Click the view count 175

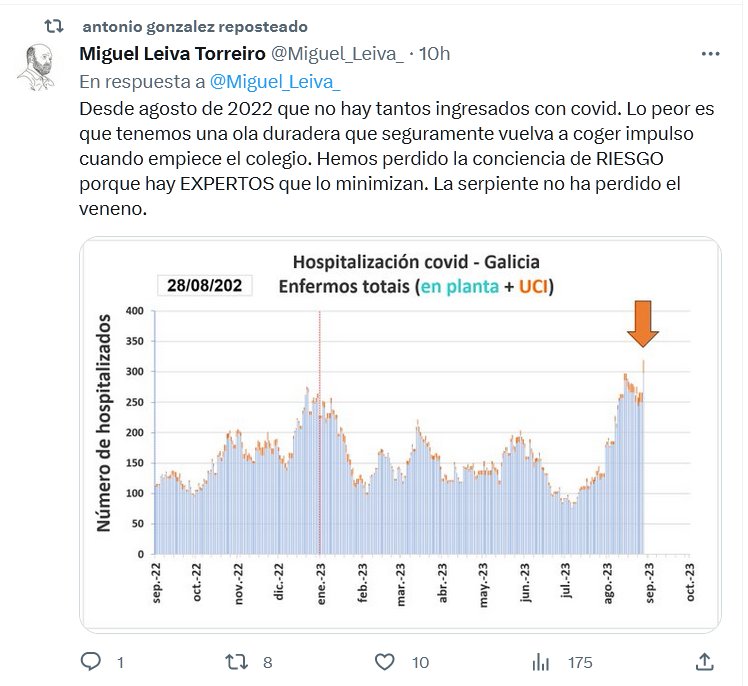click(580, 662)
